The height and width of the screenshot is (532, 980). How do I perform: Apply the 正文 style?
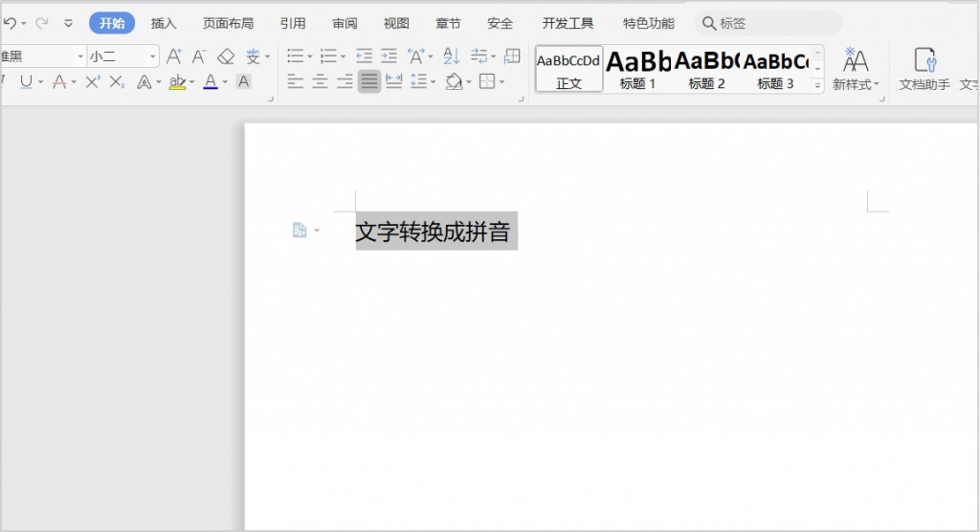coord(568,69)
